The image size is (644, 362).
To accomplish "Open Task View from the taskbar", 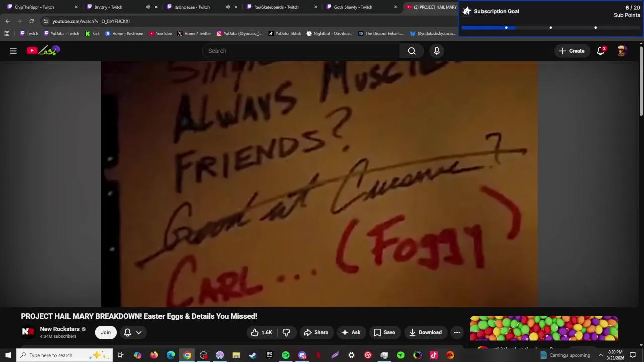I will pyautogui.click(x=121, y=355).
